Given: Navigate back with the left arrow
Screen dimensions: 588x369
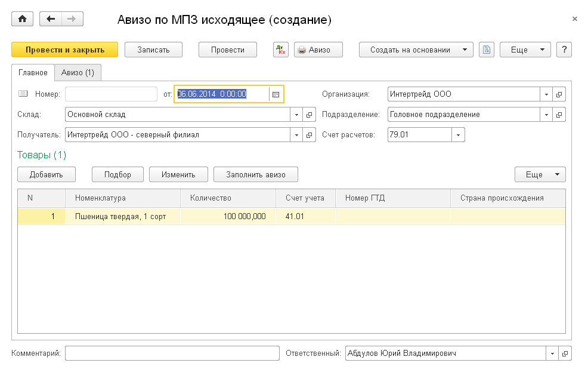Looking at the screenshot, I should point(51,19).
